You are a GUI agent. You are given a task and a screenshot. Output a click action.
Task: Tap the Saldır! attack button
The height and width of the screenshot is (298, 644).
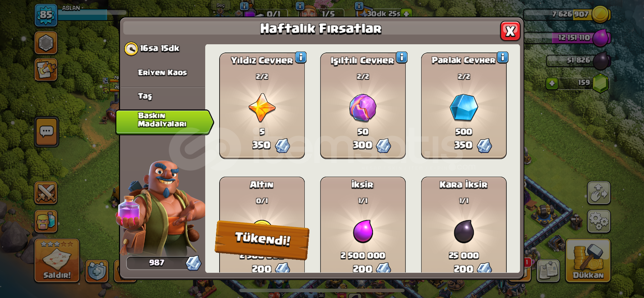pyautogui.click(x=57, y=260)
